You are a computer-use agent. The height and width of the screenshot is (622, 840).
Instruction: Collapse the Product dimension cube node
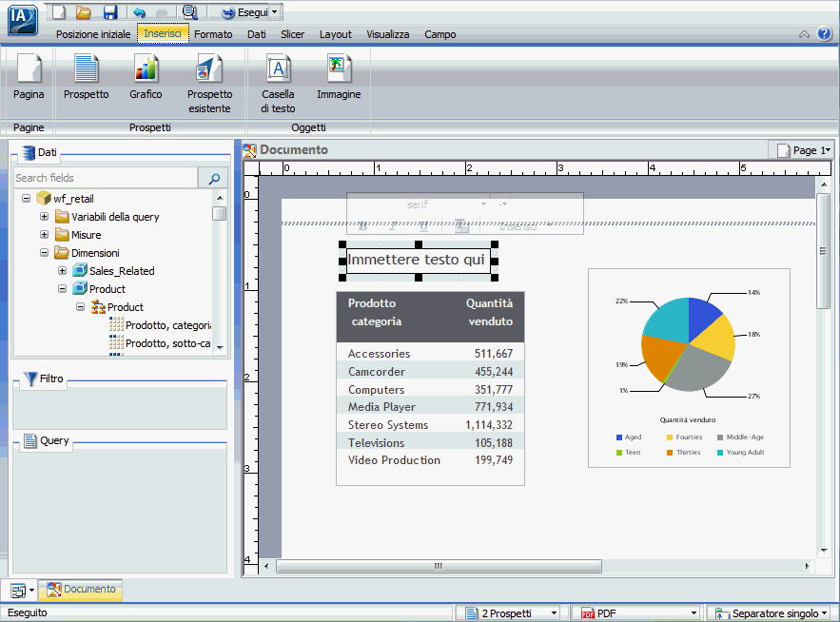click(x=62, y=289)
